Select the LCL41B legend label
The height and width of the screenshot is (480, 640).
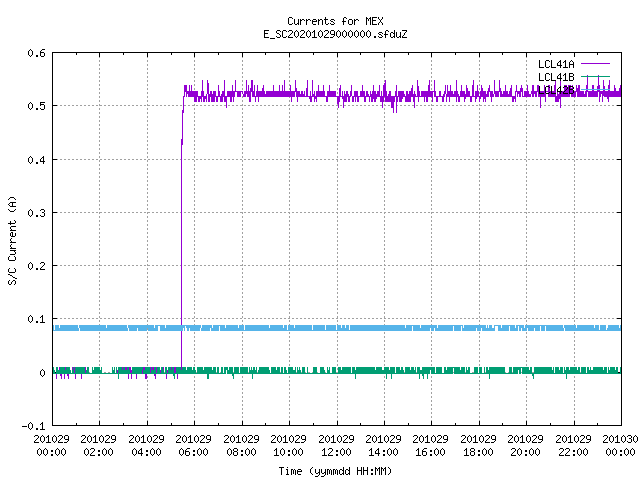click(556, 77)
